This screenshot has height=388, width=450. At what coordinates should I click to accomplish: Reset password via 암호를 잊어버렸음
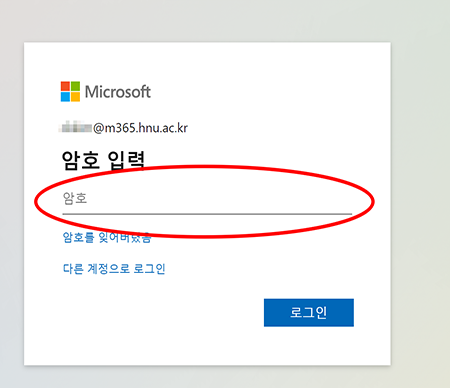point(107,237)
